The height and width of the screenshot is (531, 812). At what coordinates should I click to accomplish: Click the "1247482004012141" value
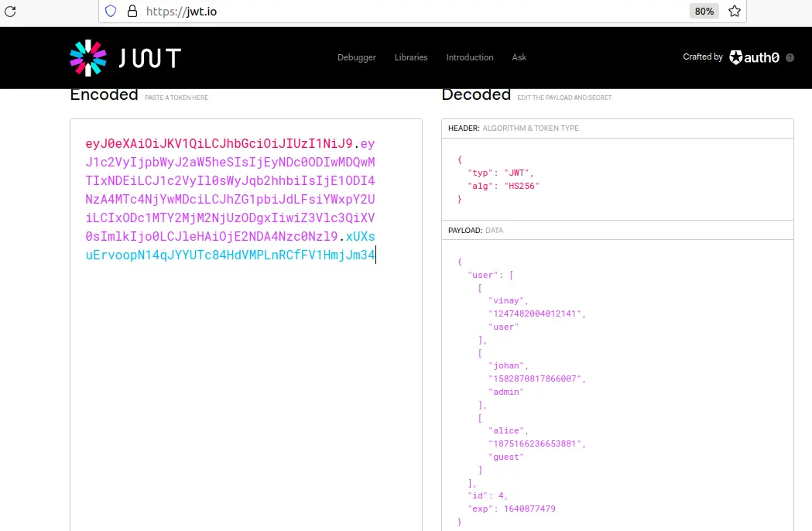pyautogui.click(x=535, y=313)
